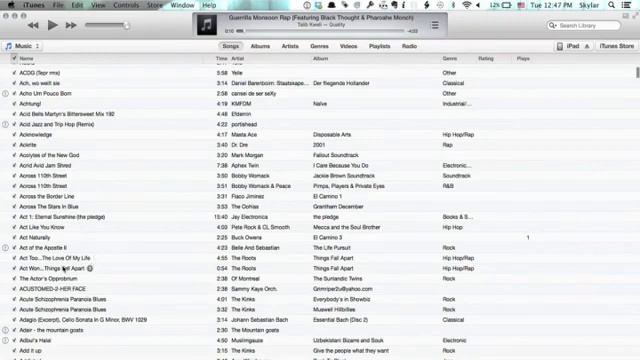Switch to the Genres tab
This screenshot has height=360, width=640.
[x=319, y=46]
